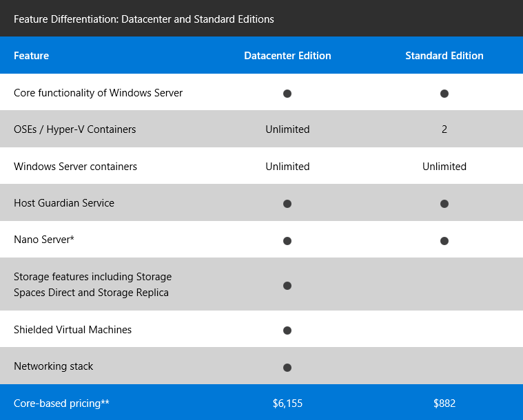Select the table title 'Feature Differentiation: Datacenter and Standard Editions'
Viewport: 523px width, 420px height.
144,19
